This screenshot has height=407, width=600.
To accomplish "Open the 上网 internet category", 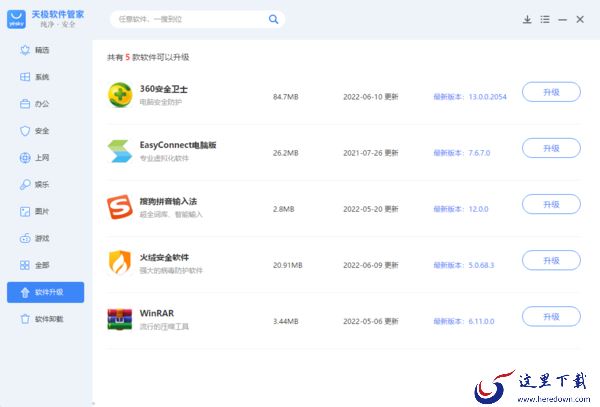I will [x=34, y=158].
